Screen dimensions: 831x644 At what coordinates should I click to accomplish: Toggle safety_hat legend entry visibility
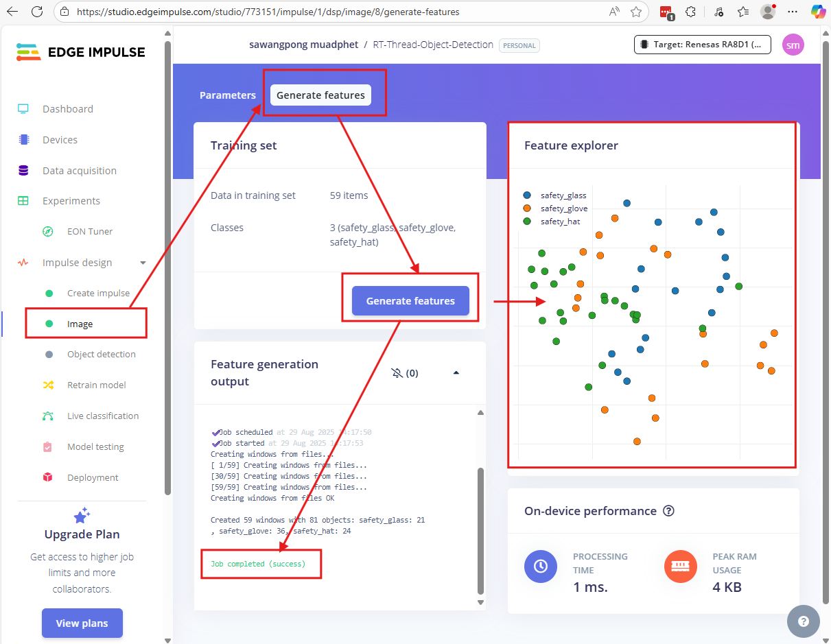(560, 222)
